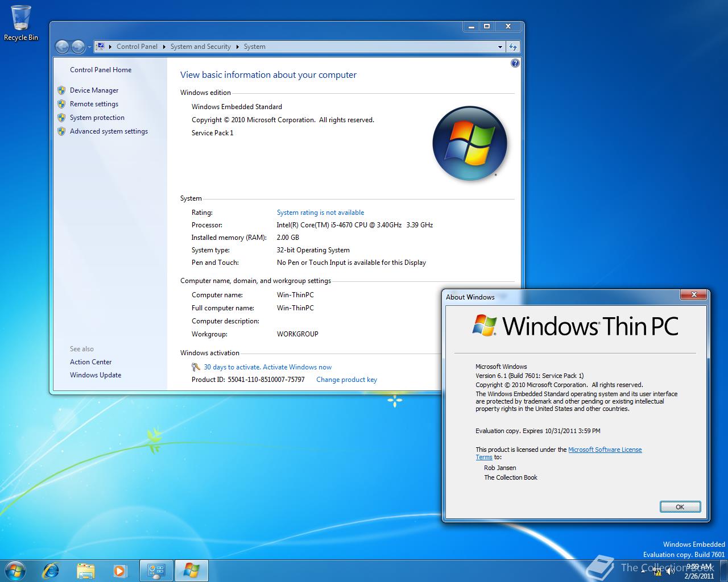Select the '2.00 GB' installed memory value
The width and height of the screenshot is (728, 582).
tap(288, 238)
